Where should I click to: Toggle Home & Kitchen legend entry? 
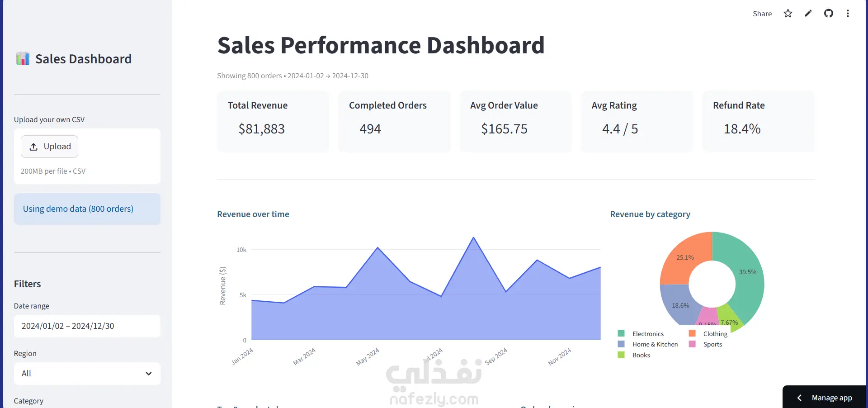[648, 344]
